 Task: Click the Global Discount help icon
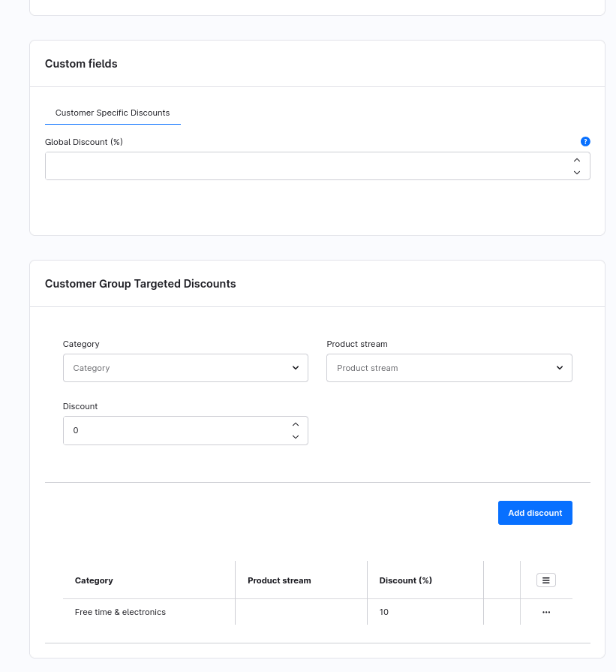pos(585,141)
